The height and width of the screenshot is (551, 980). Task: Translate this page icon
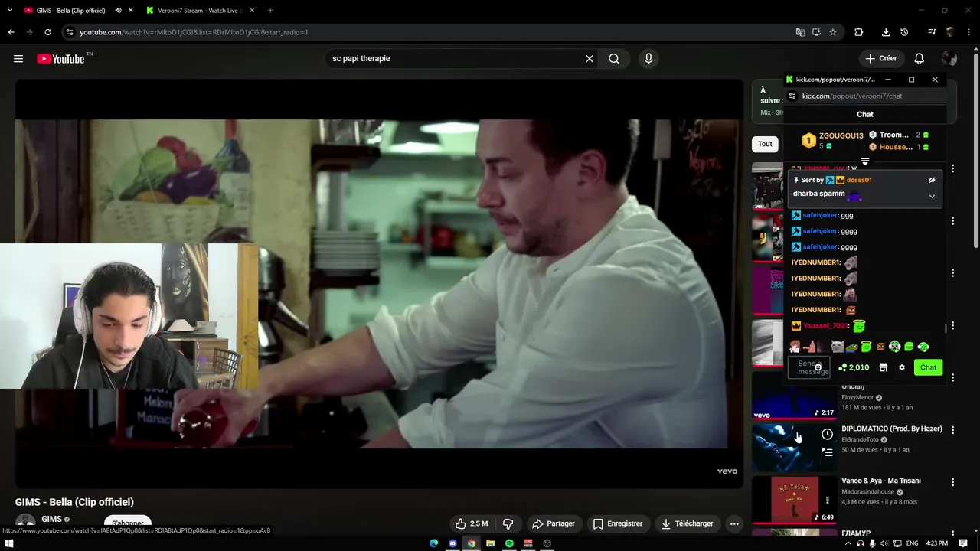pyautogui.click(x=800, y=32)
